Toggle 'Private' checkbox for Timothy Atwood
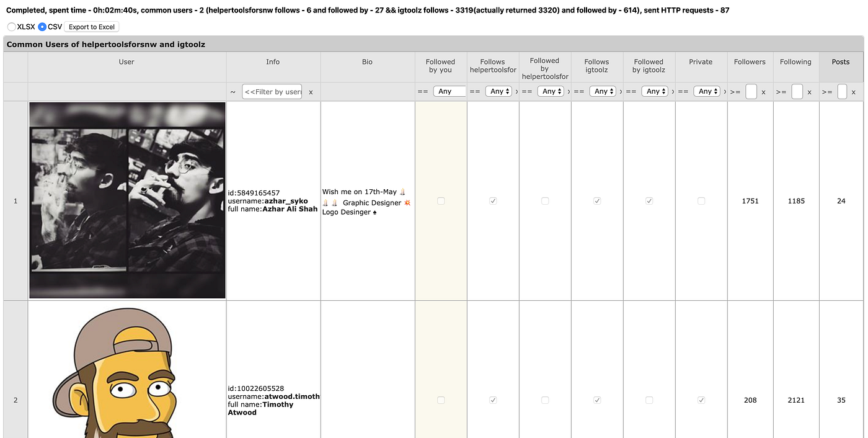Image resolution: width=868 pixels, height=438 pixels. pyautogui.click(x=701, y=400)
